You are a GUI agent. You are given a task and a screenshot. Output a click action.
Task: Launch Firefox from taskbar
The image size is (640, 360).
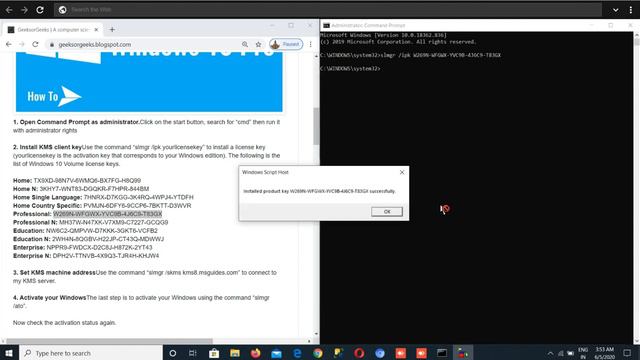pyautogui.click(x=256, y=353)
